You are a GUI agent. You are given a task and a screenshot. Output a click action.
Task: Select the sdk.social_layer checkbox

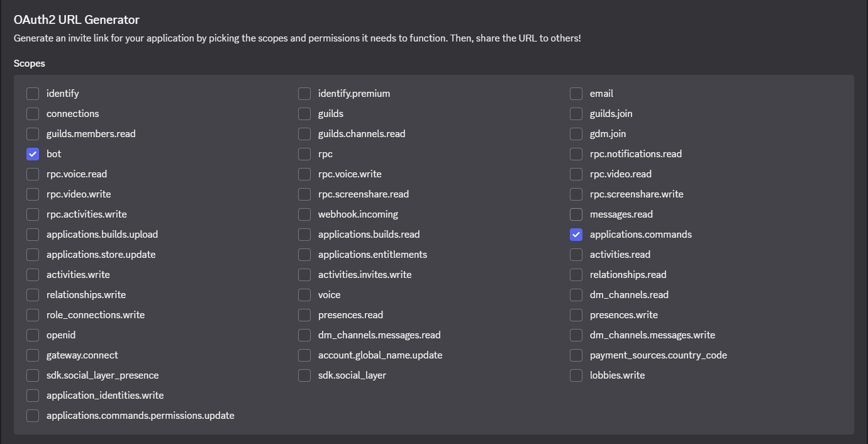tap(304, 375)
